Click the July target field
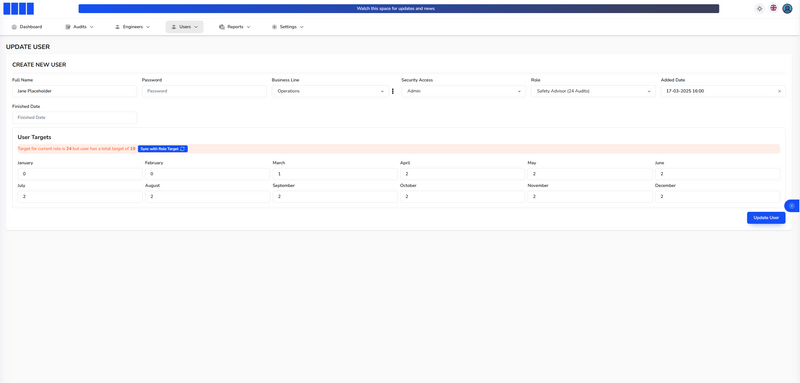The height and width of the screenshot is (383, 800). (x=80, y=196)
